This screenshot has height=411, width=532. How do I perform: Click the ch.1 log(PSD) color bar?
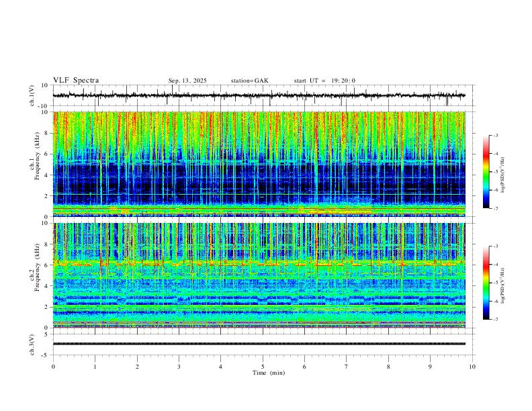[x=486, y=172]
